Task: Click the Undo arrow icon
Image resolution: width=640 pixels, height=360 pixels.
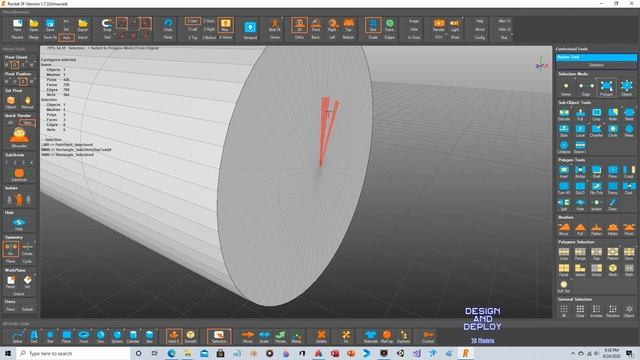Action: pos(168,24)
